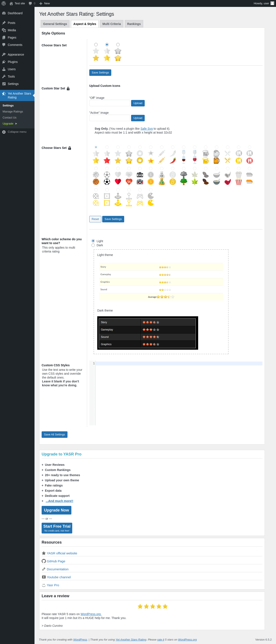Open the Safe Svg plugin link
The image size is (276, 644).
pyautogui.click(x=146, y=129)
